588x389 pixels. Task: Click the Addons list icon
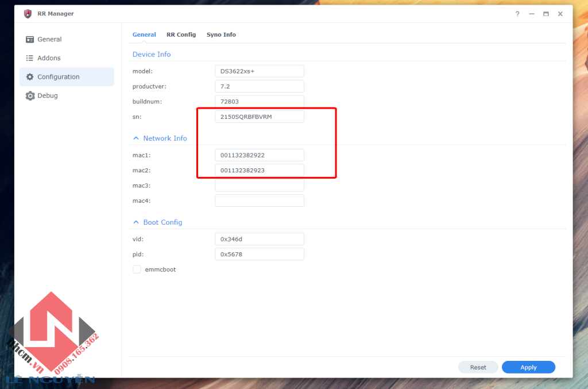pos(30,58)
